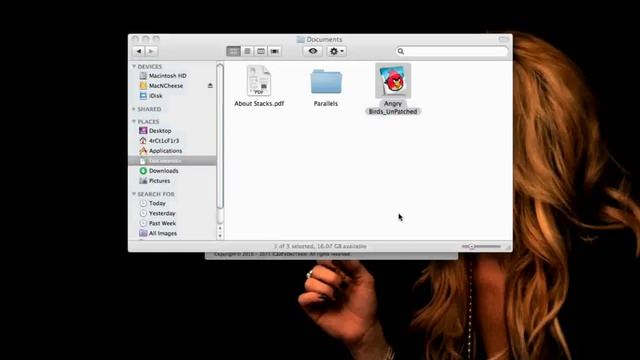Switch to column view mode

[261, 51]
